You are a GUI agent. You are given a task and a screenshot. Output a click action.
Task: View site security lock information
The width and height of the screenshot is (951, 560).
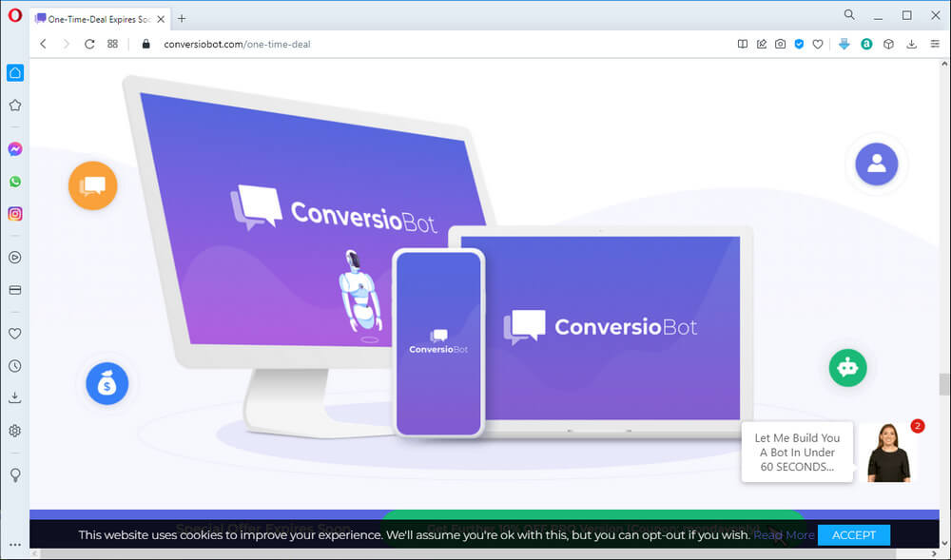click(146, 44)
